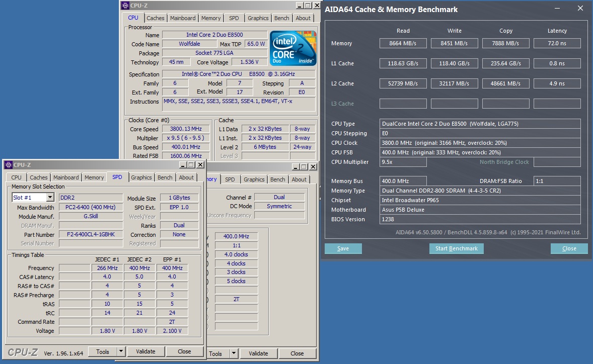593x364 pixels.
Task: Click the Core Speed value 3800.13 MHz
Action: pyautogui.click(x=186, y=129)
